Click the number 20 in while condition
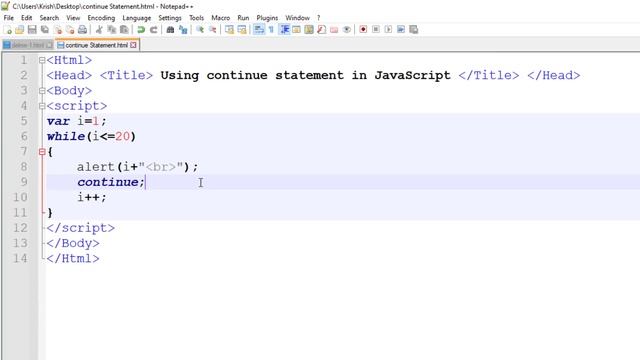Viewport: 640px width, 360px height. [x=122, y=136]
